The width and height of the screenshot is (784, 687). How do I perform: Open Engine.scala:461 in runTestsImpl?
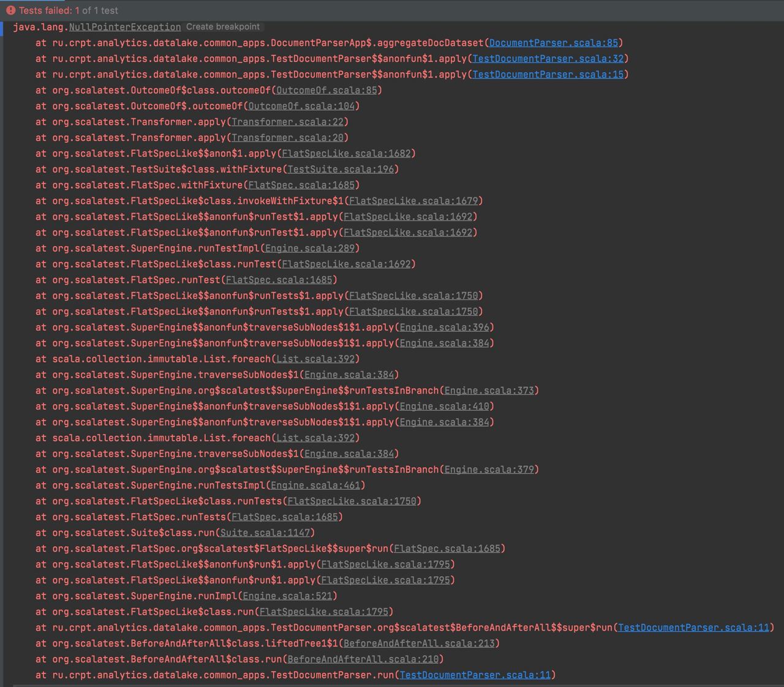click(315, 486)
